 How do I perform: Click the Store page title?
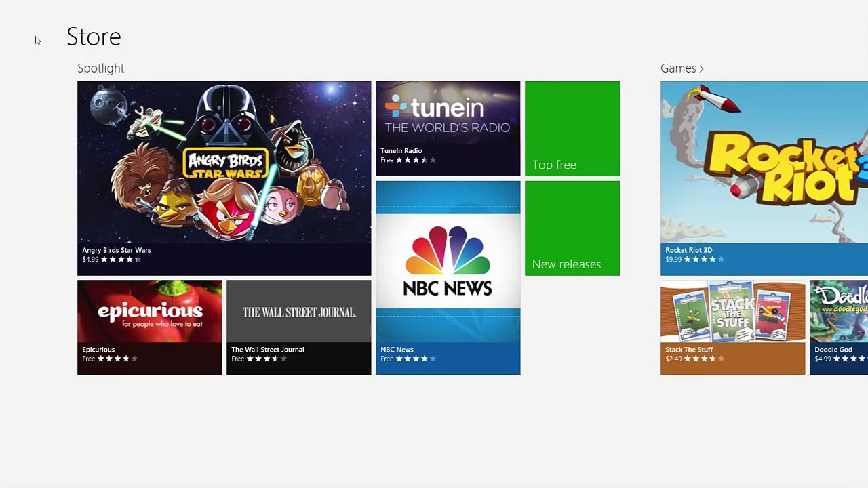pos(94,37)
